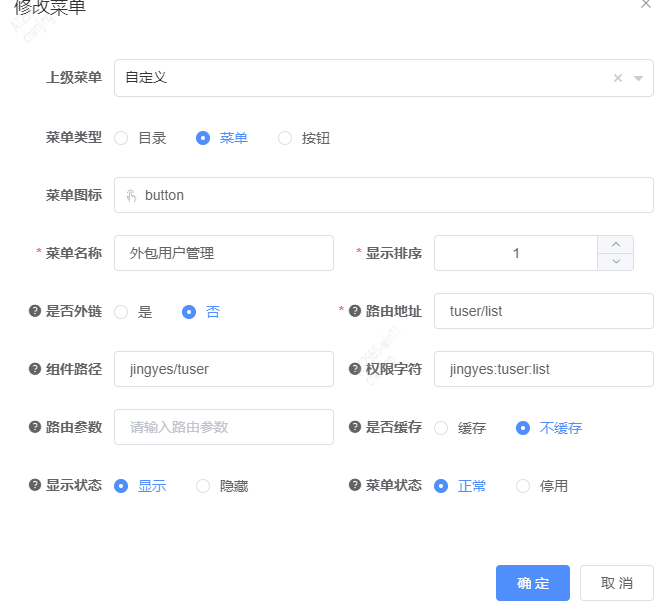This screenshot has height=612, width=670.
Task: Expand the 上级菜单 dropdown arrow
Action: click(x=638, y=78)
